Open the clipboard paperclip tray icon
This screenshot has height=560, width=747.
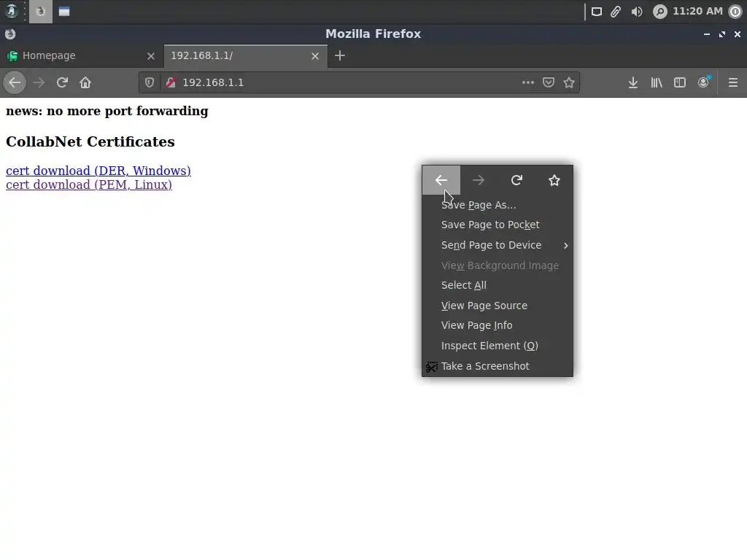tap(616, 12)
